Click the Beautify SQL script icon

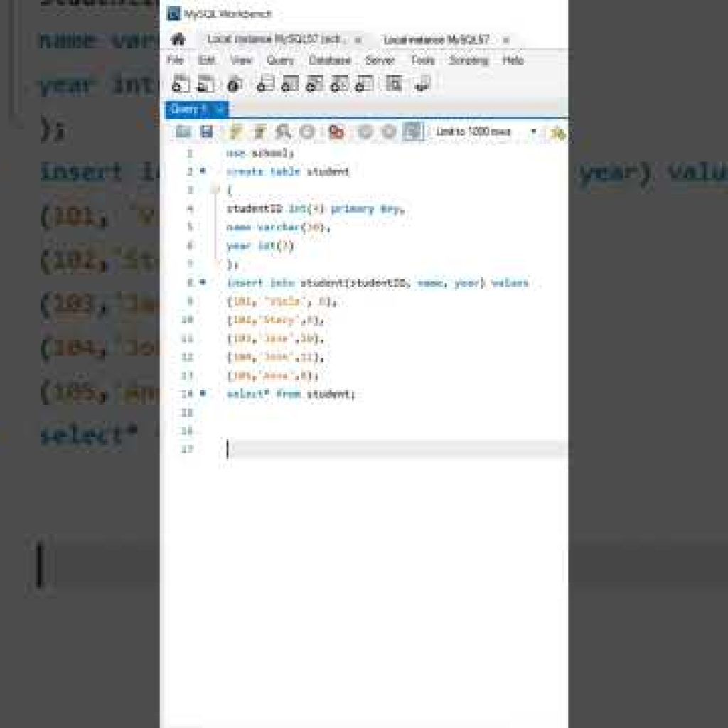[557, 132]
